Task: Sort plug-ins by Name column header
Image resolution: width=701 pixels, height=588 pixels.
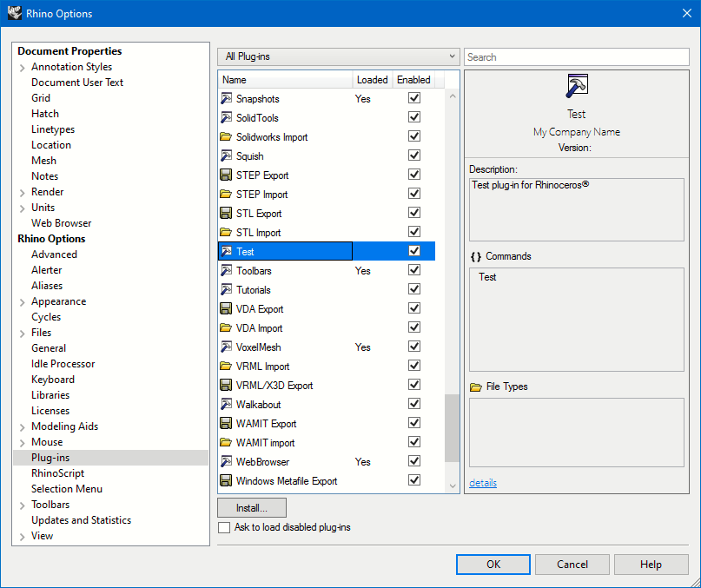Action: coord(285,80)
